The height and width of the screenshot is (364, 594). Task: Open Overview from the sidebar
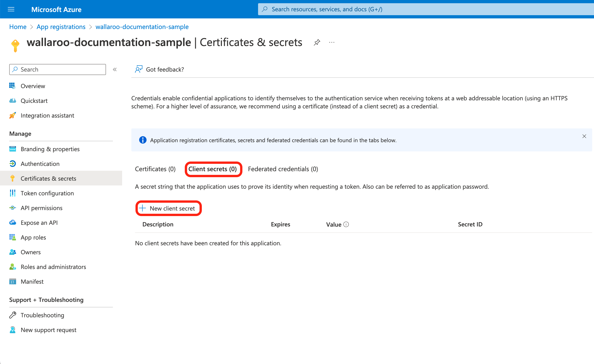click(x=33, y=86)
